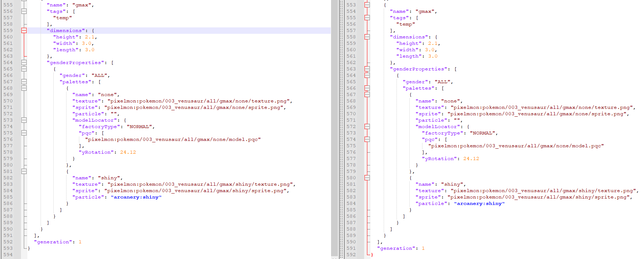Click line number 559 in the left pane
This screenshot has height=259, width=644.
[x=8, y=31]
